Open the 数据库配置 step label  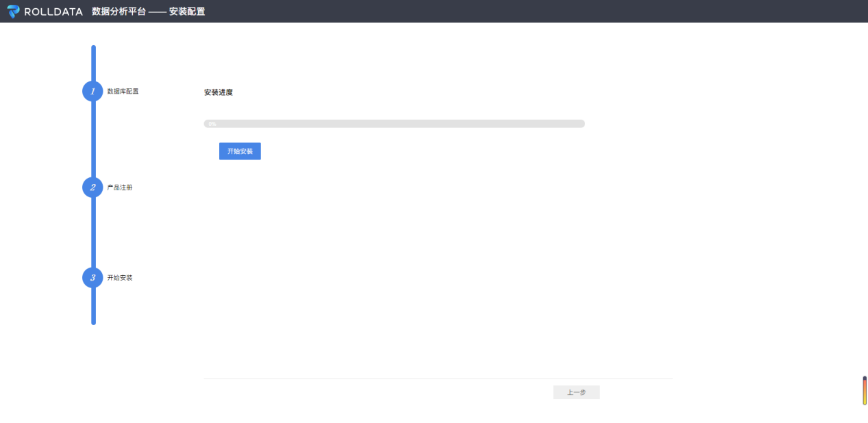(x=123, y=91)
